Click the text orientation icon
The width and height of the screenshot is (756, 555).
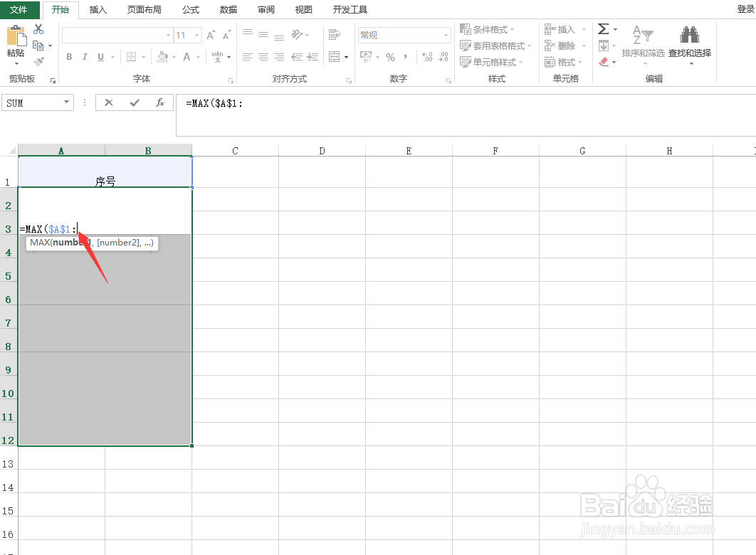(297, 35)
